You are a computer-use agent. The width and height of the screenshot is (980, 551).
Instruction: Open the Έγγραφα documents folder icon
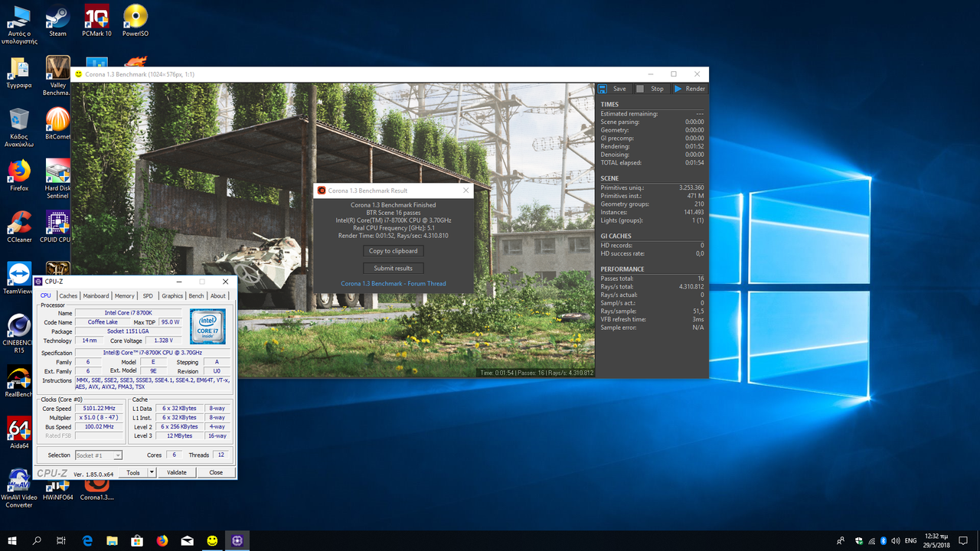coord(19,72)
